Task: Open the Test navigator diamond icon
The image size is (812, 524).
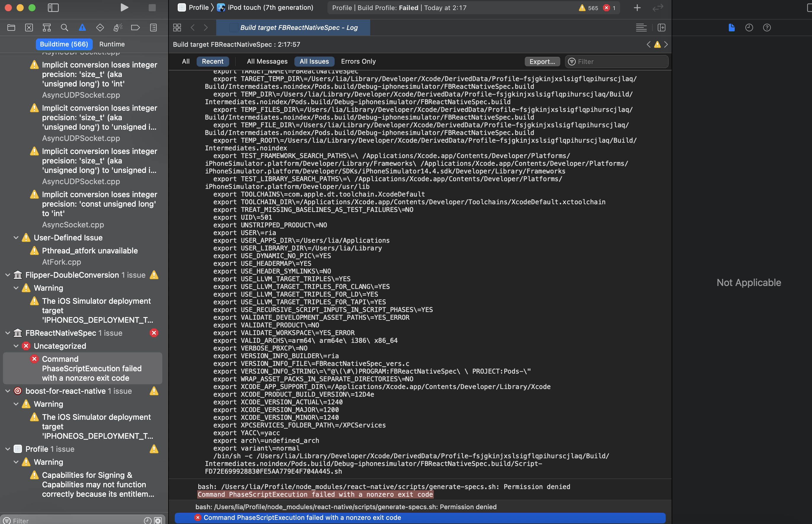Action: 100,28
